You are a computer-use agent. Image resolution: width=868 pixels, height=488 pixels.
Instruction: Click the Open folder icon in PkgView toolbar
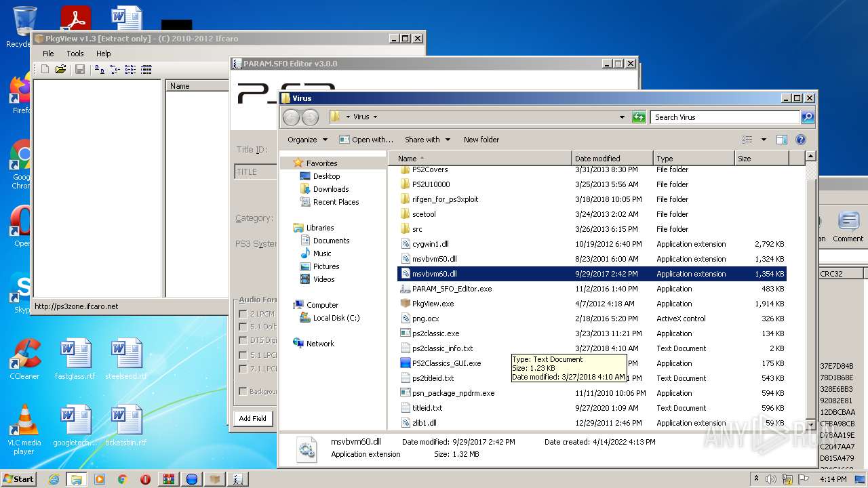(60, 69)
